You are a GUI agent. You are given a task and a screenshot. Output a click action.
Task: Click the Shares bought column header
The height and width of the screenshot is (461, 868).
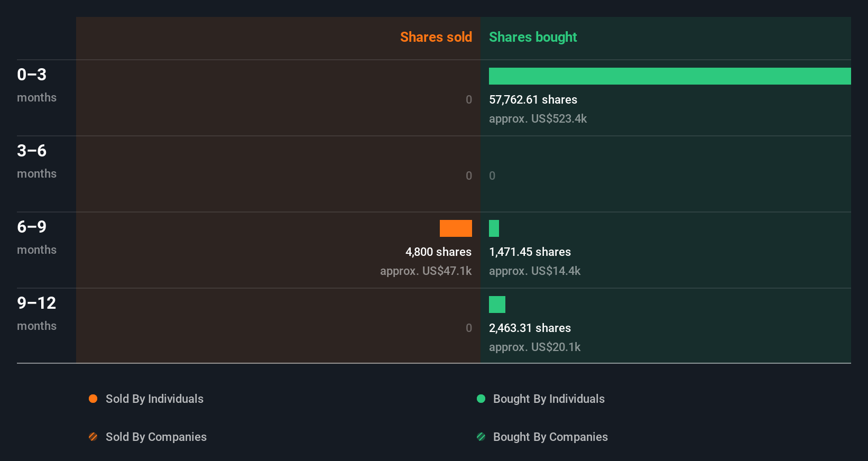(533, 37)
